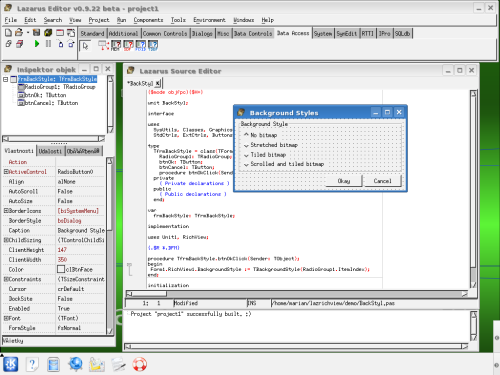The image size is (500, 375).
Task: Open the Run menu
Action: 121,20
